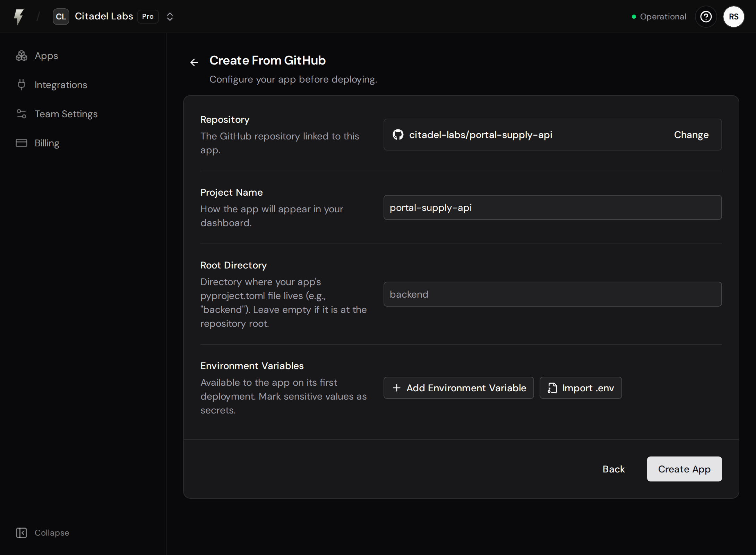
Task: Focus the Project Name input field
Action: (552, 207)
